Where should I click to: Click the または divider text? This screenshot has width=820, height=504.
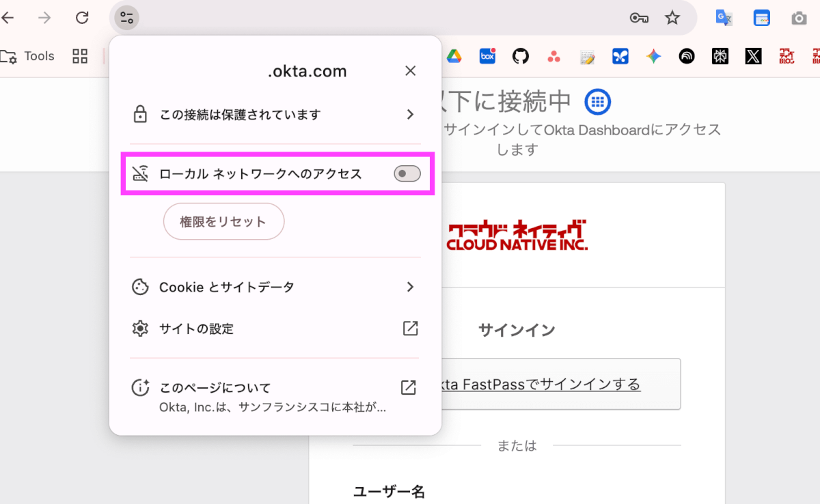[517, 446]
